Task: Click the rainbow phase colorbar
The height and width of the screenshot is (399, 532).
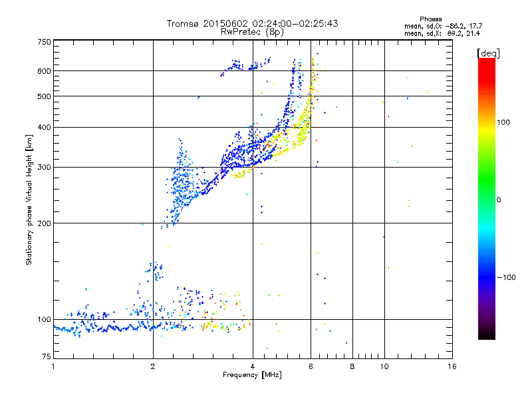Action: click(487, 199)
